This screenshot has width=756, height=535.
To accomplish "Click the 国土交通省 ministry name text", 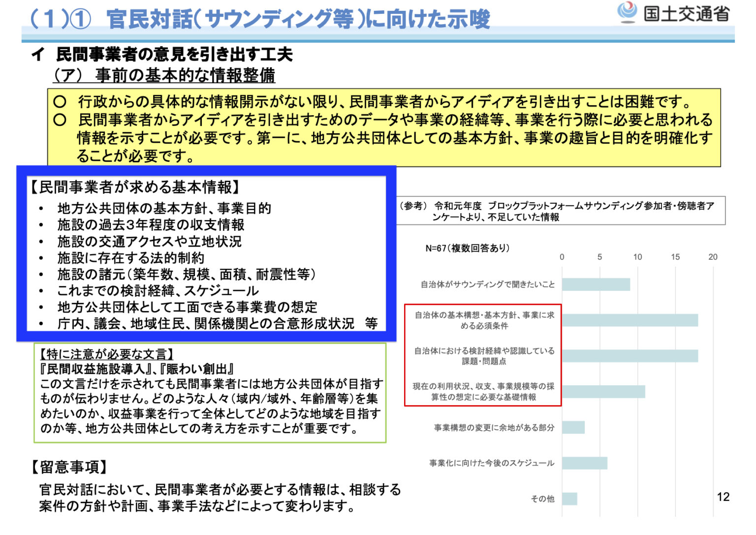I will [687, 14].
